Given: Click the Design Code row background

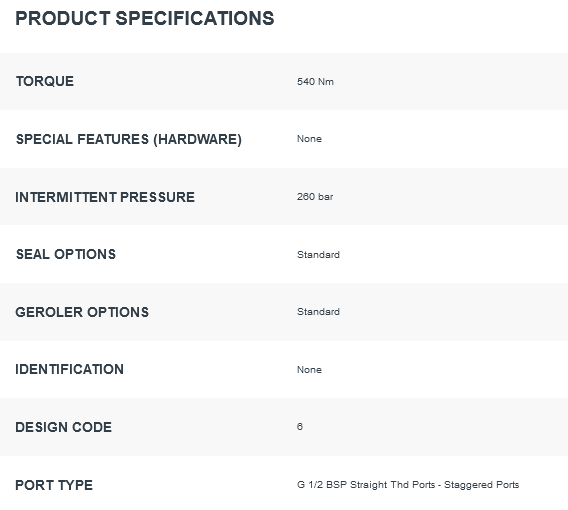Looking at the screenshot, I should click(284, 427).
